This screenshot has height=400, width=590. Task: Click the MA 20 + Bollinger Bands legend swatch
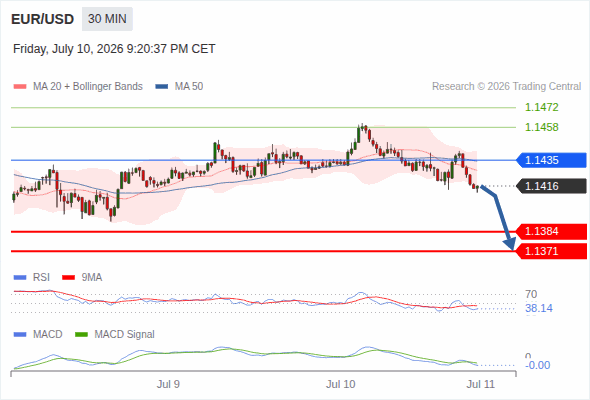pyautogui.click(x=20, y=87)
